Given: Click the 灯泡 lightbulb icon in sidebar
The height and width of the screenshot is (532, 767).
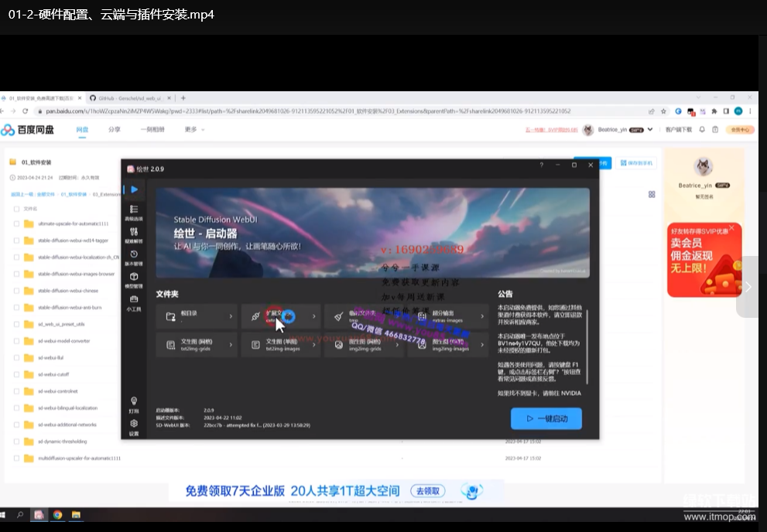Looking at the screenshot, I should click(134, 404).
